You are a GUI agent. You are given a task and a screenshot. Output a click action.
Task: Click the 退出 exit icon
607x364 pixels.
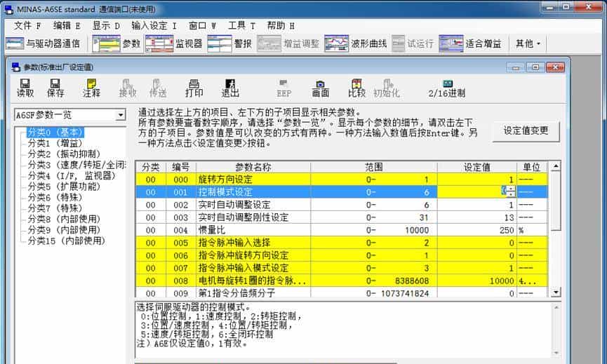230,88
